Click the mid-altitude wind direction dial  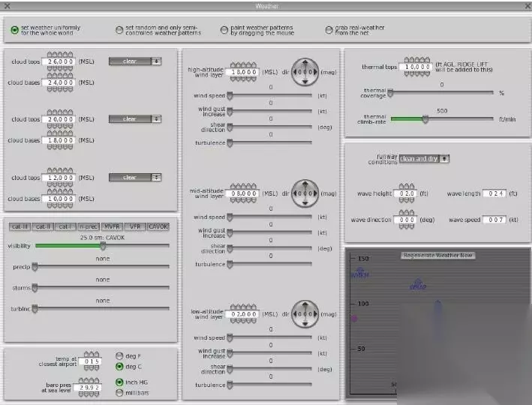tap(305, 193)
